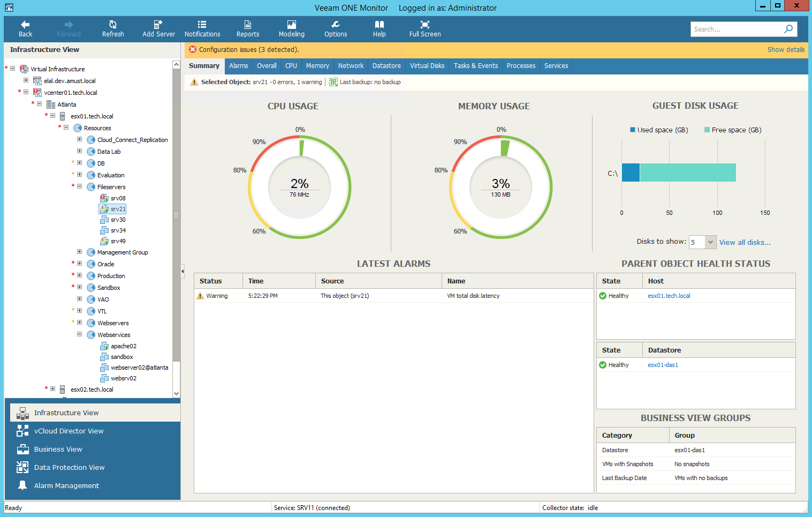The height and width of the screenshot is (517, 812).
Task: Click the Atlanta datacenter node
Action: click(66, 104)
